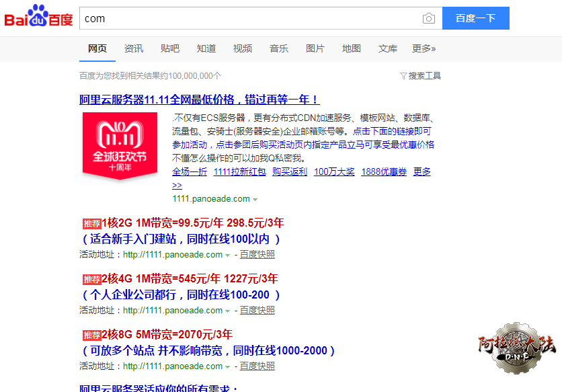This screenshot has height=392, width=562.
Task: Switch to the 图片 tab
Action: click(315, 48)
